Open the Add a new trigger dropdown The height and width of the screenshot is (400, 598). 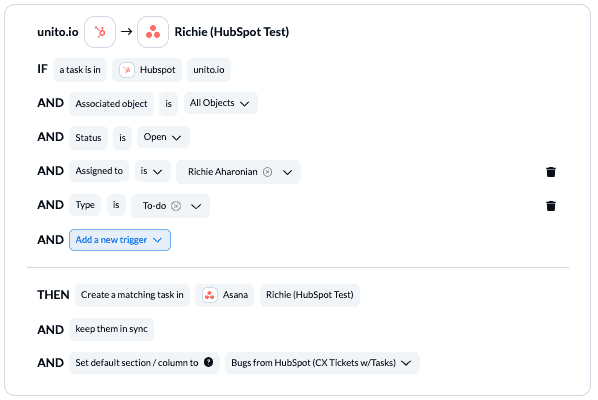(x=120, y=240)
